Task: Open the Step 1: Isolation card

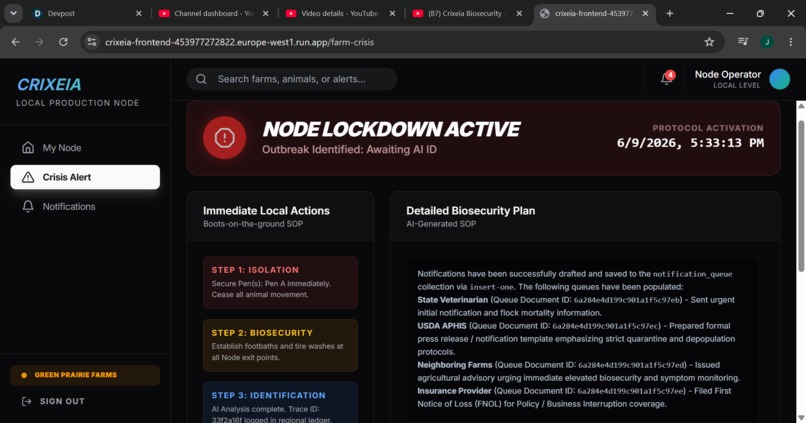Action: point(280,282)
